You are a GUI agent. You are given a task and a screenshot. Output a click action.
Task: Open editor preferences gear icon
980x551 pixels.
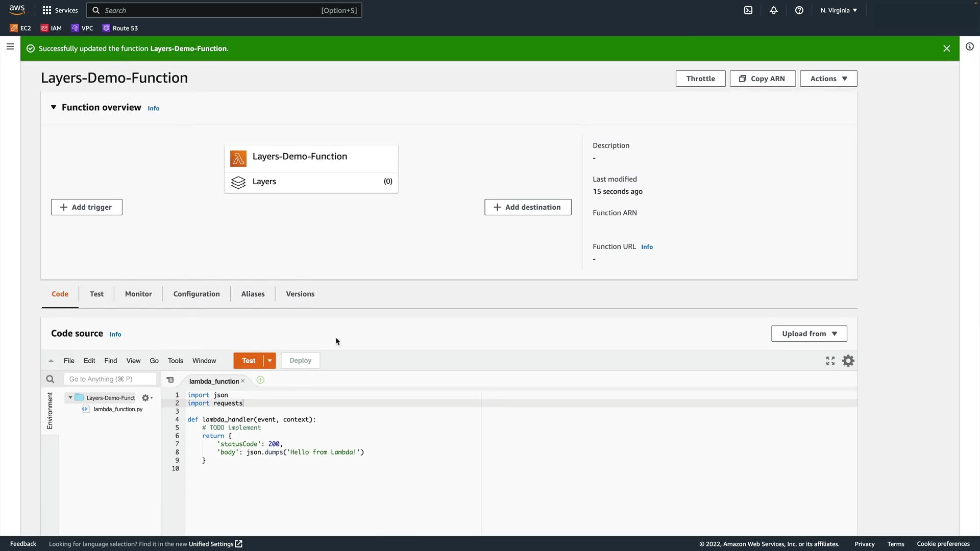pos(848,361)
